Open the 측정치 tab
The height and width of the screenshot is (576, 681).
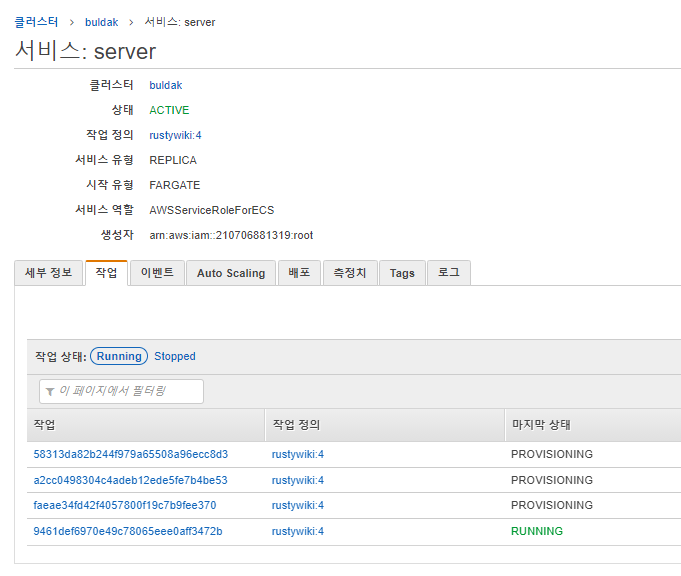349,273
